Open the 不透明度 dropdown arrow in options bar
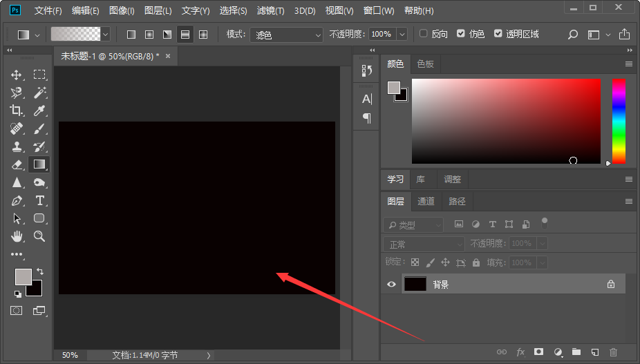This screenshot has height=364, width=640. [402, 35]
